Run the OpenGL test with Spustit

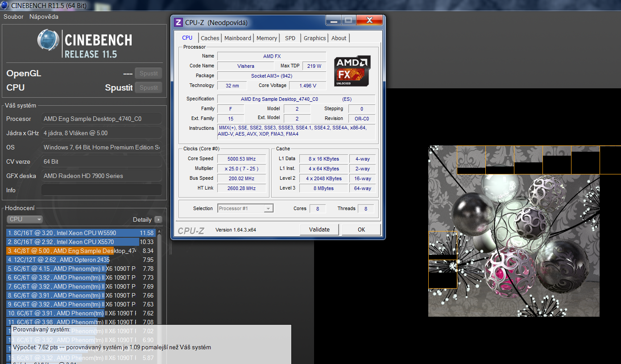tap(149, 74)
